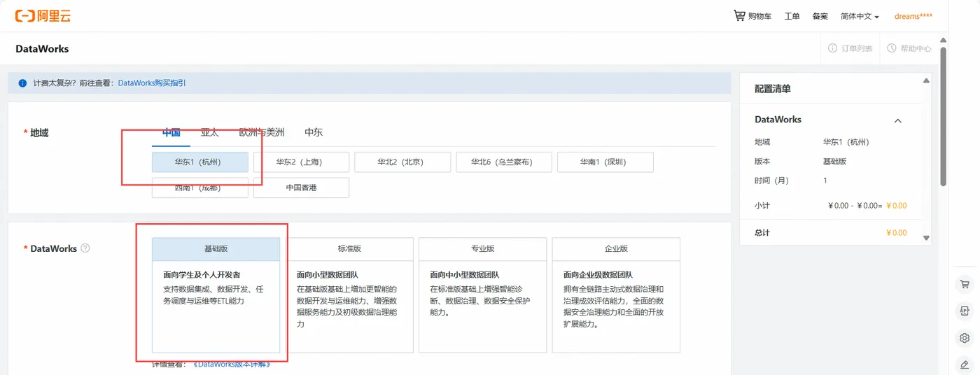980x375 pixels.
Task: Click 订单列表 link
Action: pyautogui.click(x=857, y=49)
